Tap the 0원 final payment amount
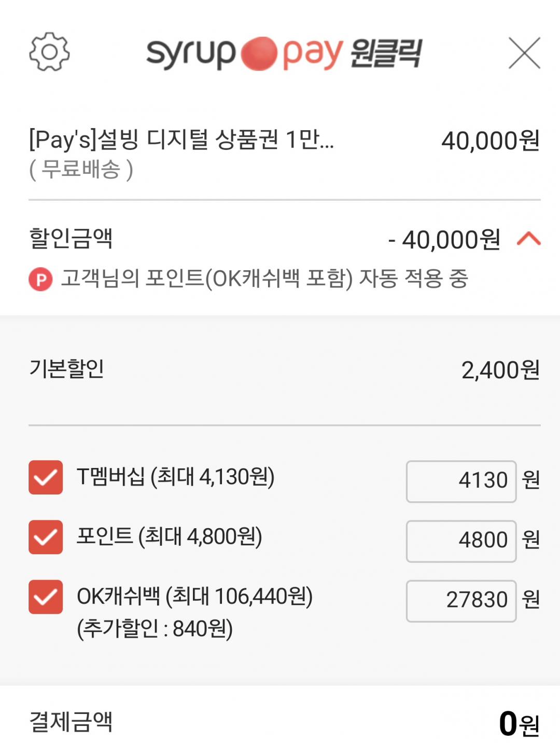This screenshot has width=560, height=743. [519, 724]
